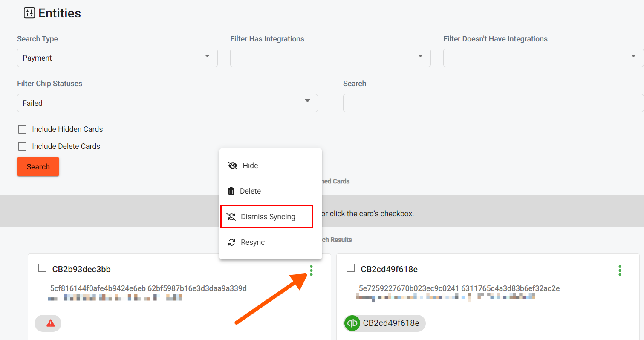Click the card title CB2b93dec3bb
The image size is (644, 340).
tap(81, 269)
